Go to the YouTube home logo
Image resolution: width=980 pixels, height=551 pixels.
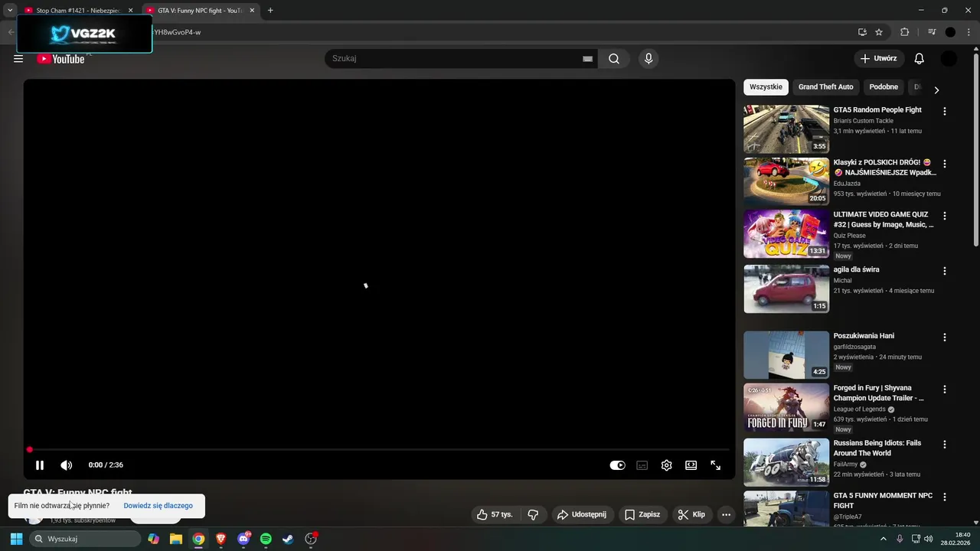point(60,59)
